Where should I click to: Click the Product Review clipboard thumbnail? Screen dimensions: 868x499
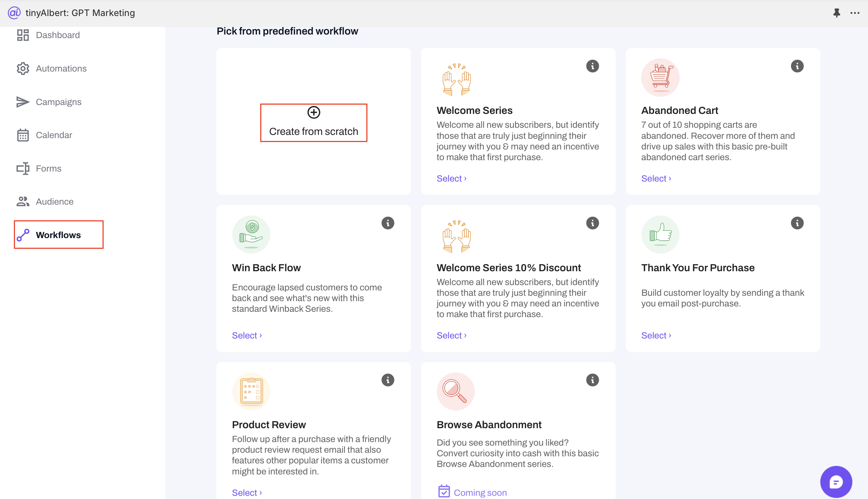251,392
